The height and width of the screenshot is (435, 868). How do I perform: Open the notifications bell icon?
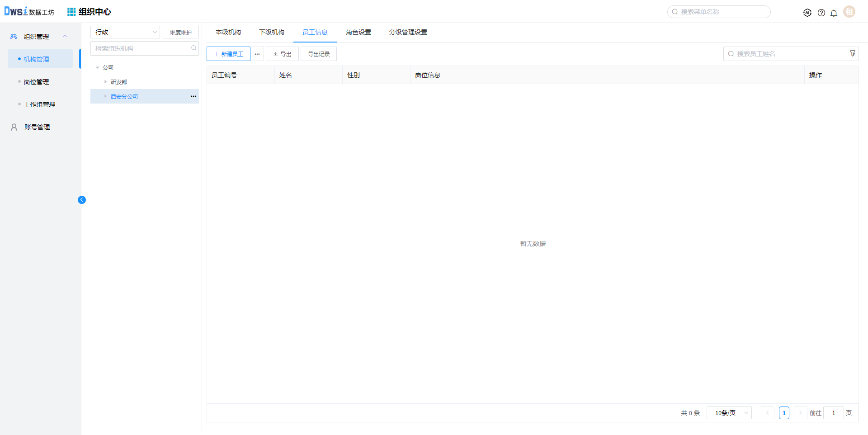click(834, 13)
